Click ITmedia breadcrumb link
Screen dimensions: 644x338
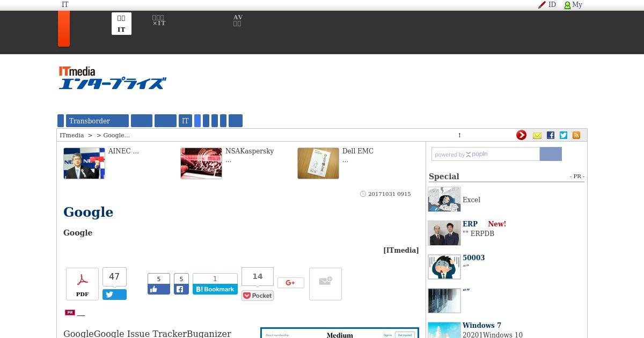[x=72, y=135]
